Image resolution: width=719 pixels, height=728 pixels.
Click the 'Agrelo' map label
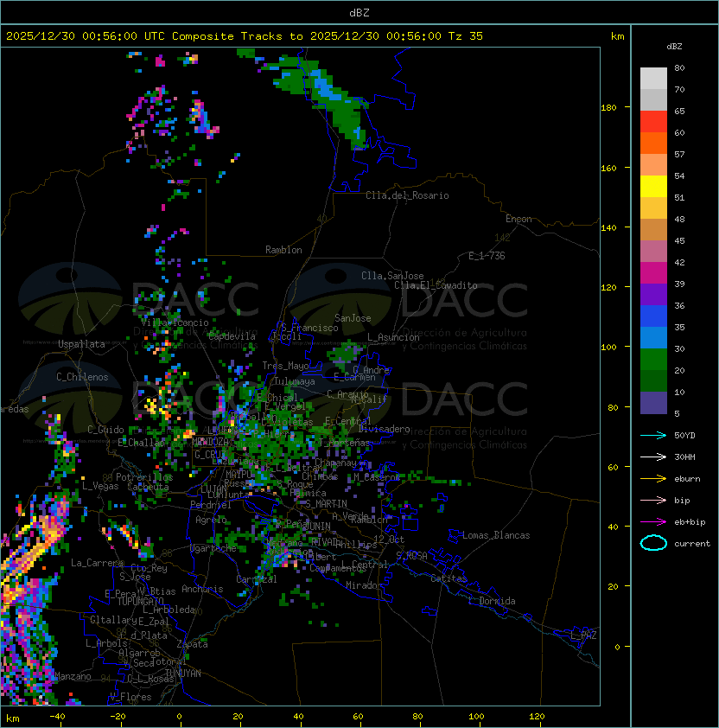[x=211, y=520]
